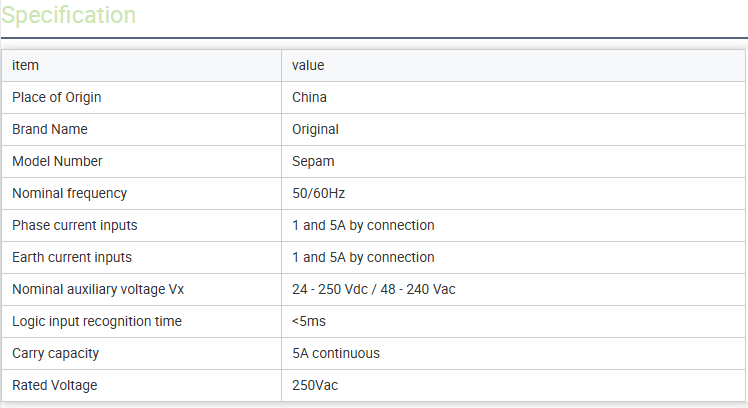Viewport: 748px width, 408px height.
Task: Click Logic input recognition time label
Action: pyautogui.click(x=97, y=321)
